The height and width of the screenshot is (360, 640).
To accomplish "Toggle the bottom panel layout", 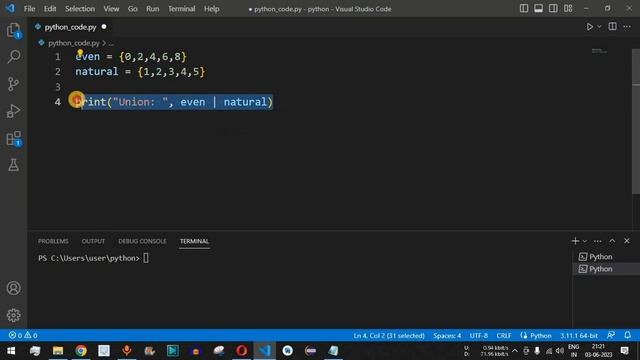I will pyautogui.click(x=538, y=9).
